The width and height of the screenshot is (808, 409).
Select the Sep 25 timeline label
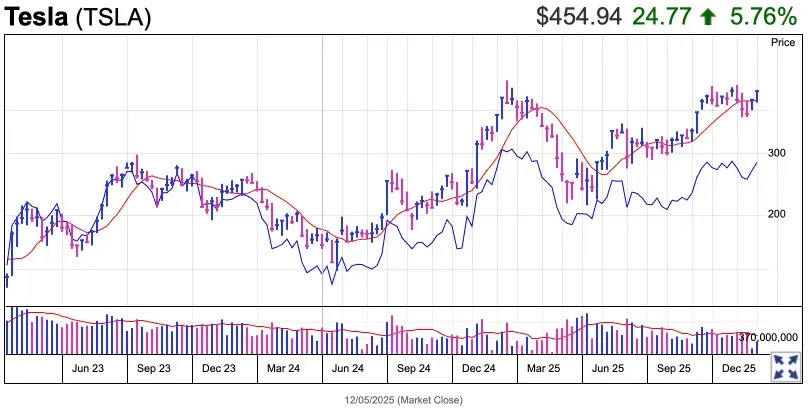pos(674,369)
